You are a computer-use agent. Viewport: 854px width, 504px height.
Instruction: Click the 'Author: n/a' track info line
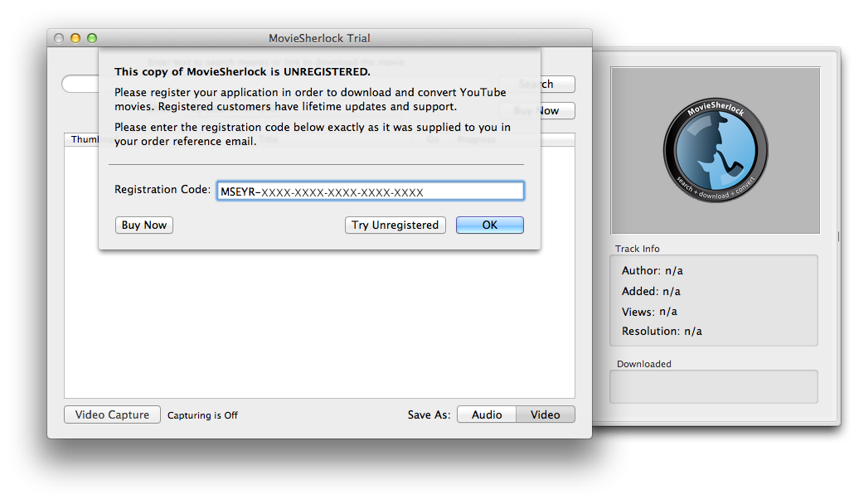pyautogui.click(x=652, y=270)
